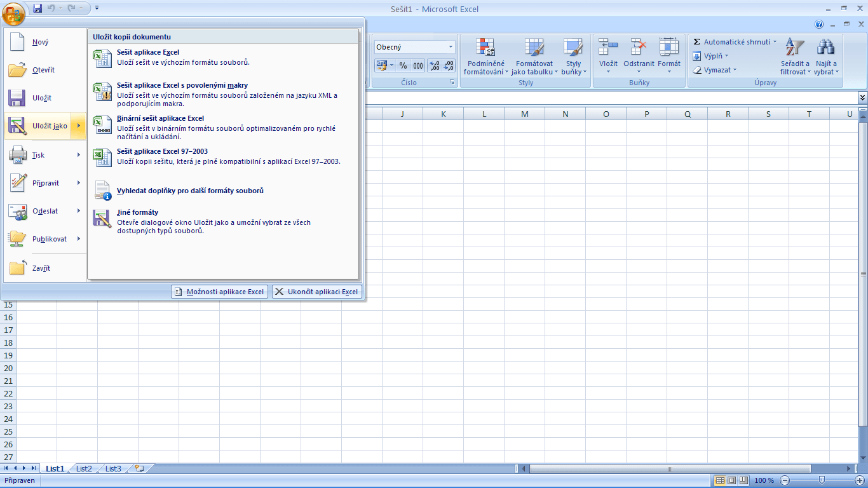The width and height of the screenshot is (868, 488).
Task: Click the insert new worksheet tab icon
Action: [x=140, y=468]
